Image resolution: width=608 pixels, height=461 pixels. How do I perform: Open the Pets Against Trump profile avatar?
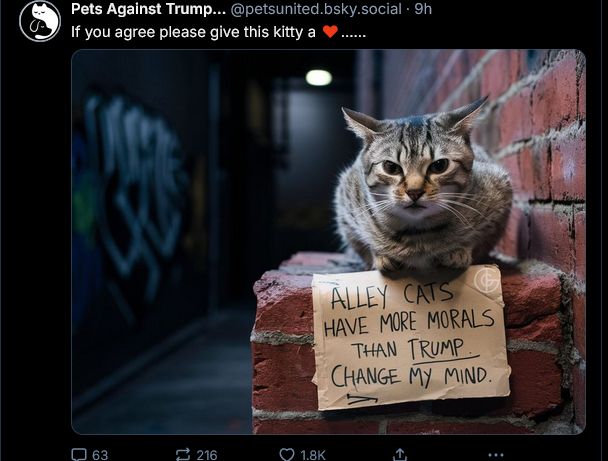[40, 21]
